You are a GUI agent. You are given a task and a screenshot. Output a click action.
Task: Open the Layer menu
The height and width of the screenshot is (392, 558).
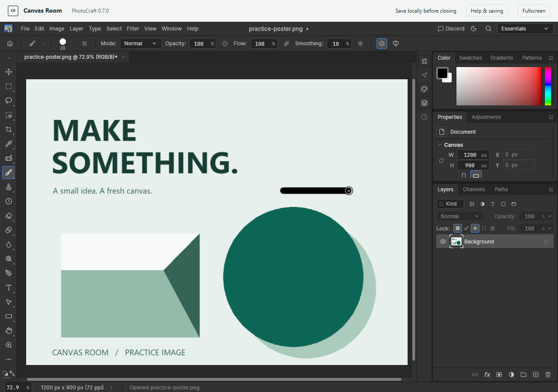click(x=76, y=29)
